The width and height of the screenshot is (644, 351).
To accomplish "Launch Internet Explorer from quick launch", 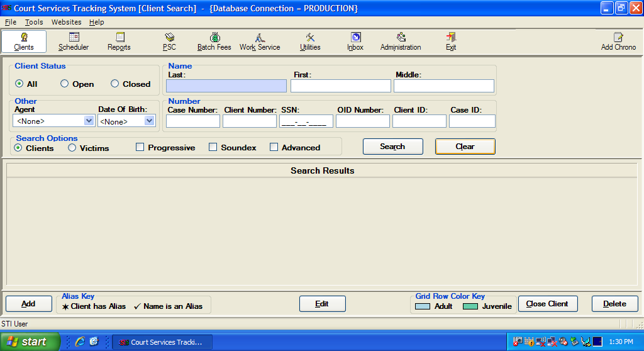I will pyautogui.click(x=80, y=342).
